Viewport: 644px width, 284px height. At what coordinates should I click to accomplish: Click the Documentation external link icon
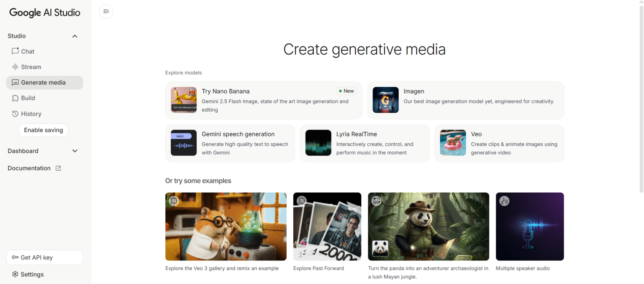point(58,168)
